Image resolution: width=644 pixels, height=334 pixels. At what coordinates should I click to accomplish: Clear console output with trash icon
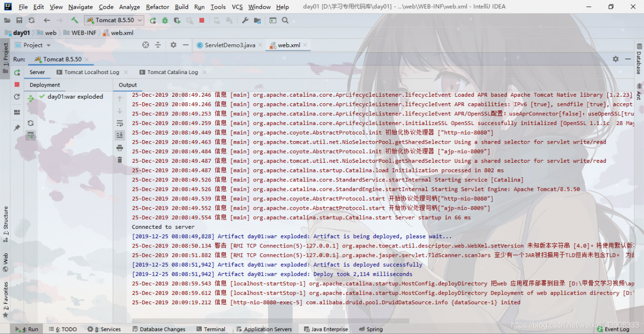(x=120, y=160)
